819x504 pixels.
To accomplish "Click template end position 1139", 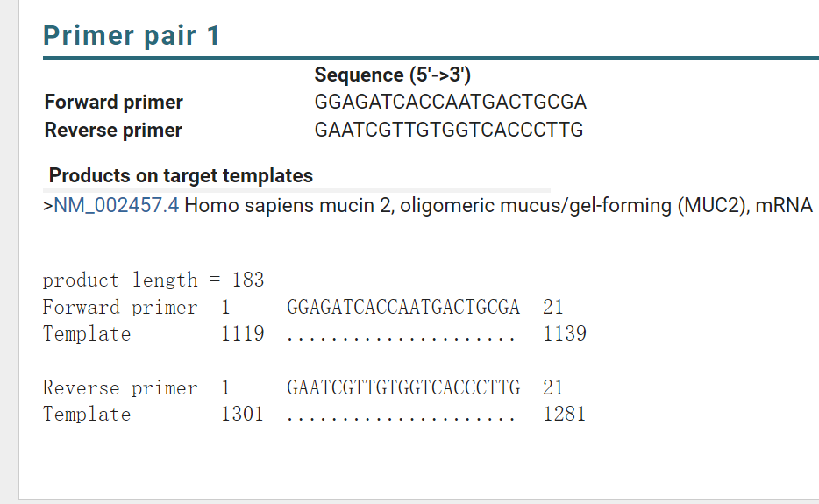I will pos(565,334).
